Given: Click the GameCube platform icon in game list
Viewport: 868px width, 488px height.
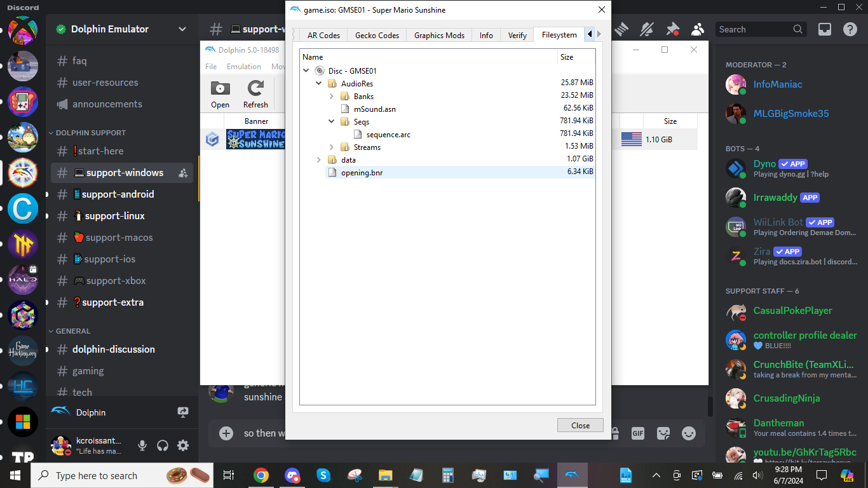Looking at the screenshot, I should (x=213, y=139).
